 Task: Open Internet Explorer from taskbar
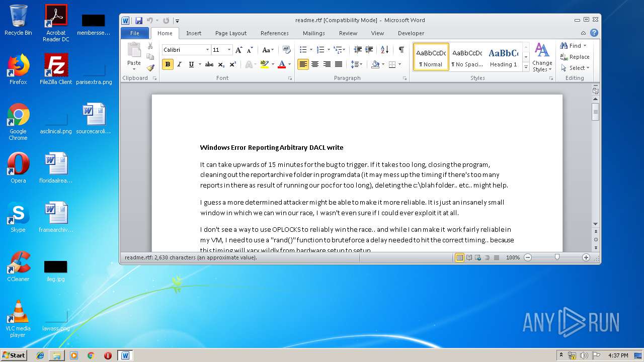[40, 355]
